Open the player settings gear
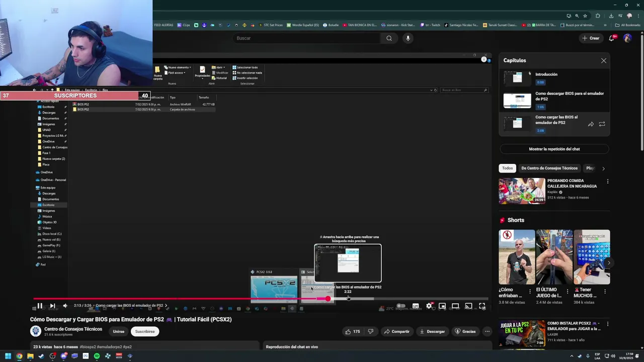This screenshot has height=362, width=644. pos(429,306)
